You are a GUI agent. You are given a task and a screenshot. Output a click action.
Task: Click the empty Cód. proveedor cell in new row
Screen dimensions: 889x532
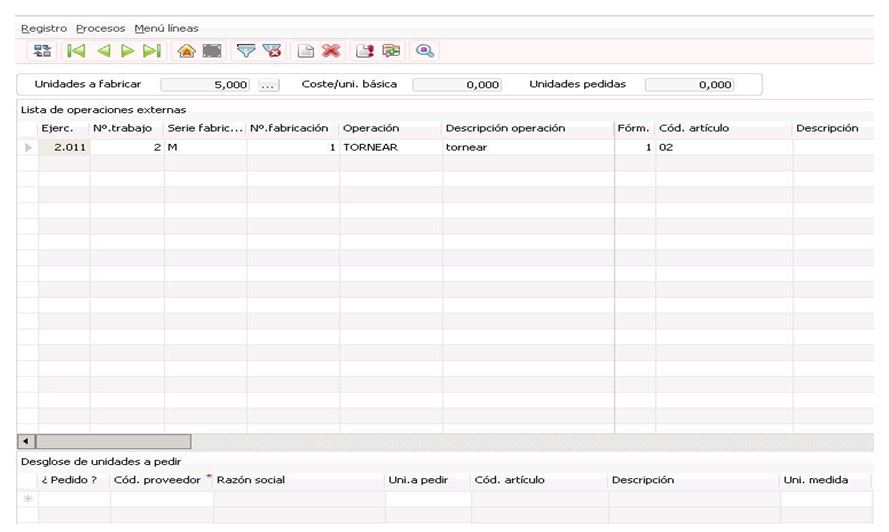click(162, 499)
